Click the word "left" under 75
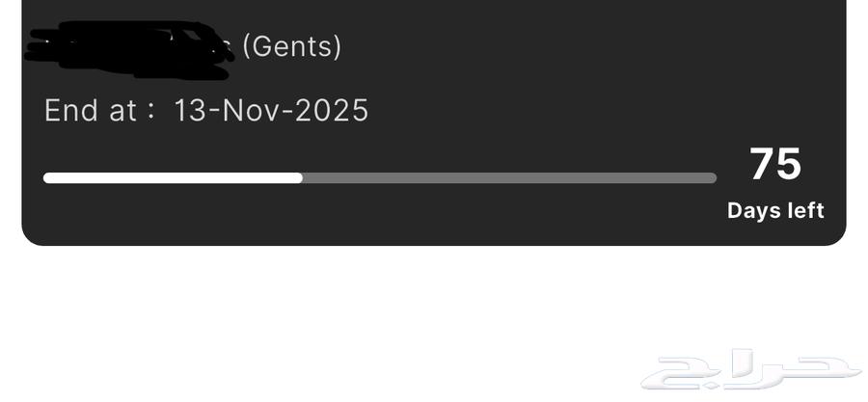The height and width of the screenshot is (402, 868). point(805,210)
